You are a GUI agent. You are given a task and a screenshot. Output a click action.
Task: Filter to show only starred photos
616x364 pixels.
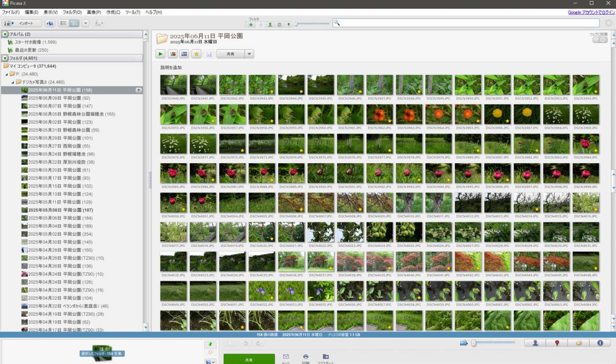tap(251, 24)
